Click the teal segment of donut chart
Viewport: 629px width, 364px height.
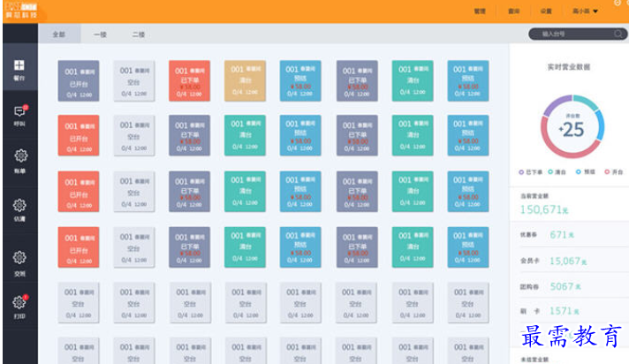(x=587, y=102)
